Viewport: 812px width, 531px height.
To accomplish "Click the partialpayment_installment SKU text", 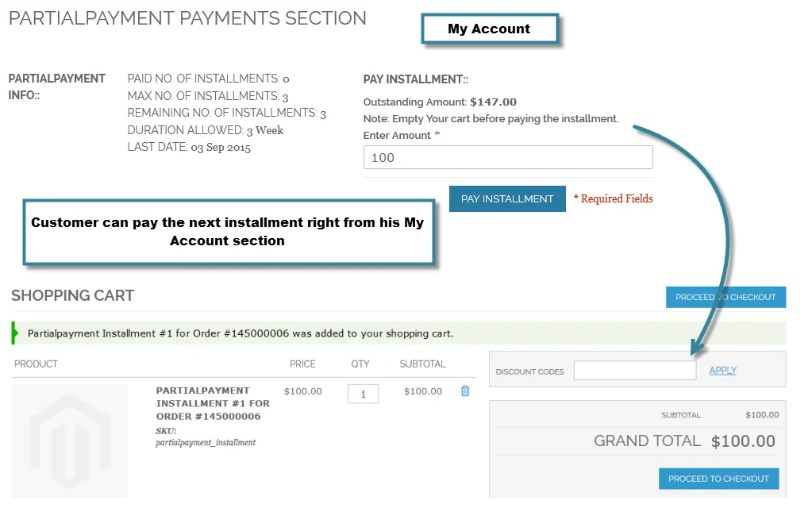I will [x=206, y=443].
